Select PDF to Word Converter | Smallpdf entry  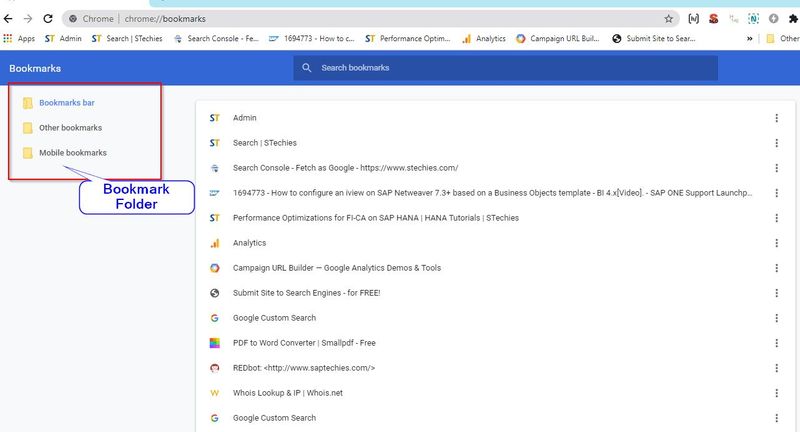click(x=495, y=343)
